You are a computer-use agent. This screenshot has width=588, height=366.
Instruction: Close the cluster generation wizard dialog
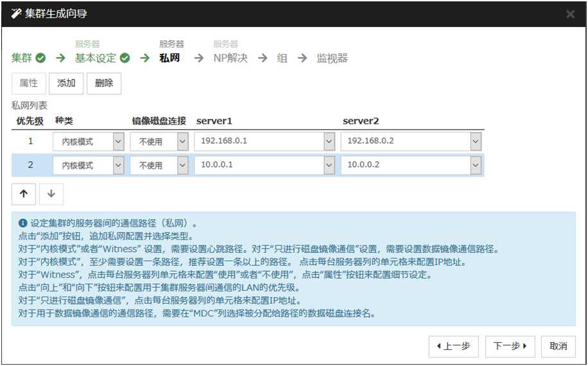click(x=570, y=14)
